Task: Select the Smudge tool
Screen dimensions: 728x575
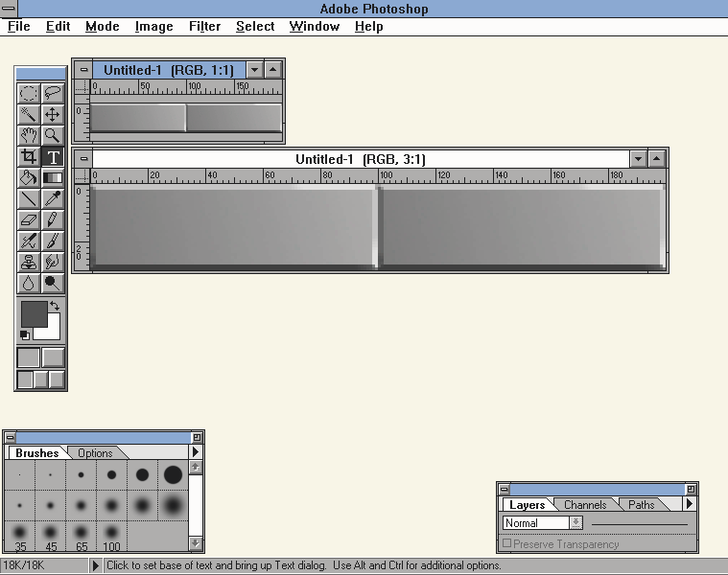Action: tap(53, 262)
